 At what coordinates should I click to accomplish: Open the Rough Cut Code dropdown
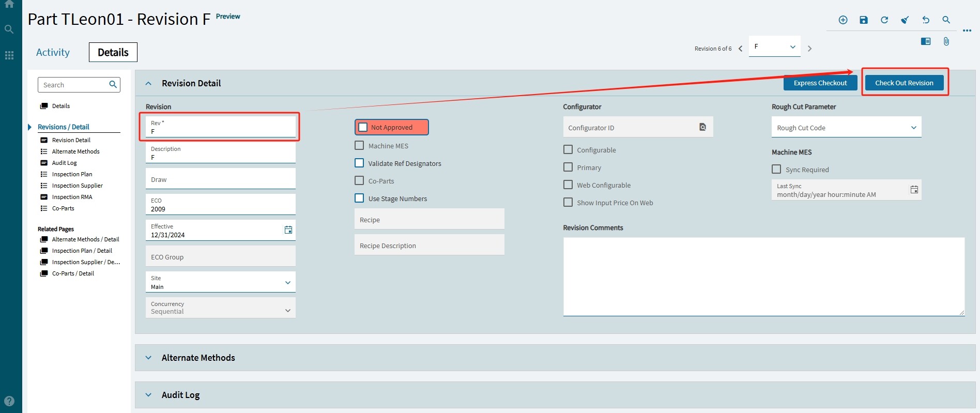coord(846,127)
